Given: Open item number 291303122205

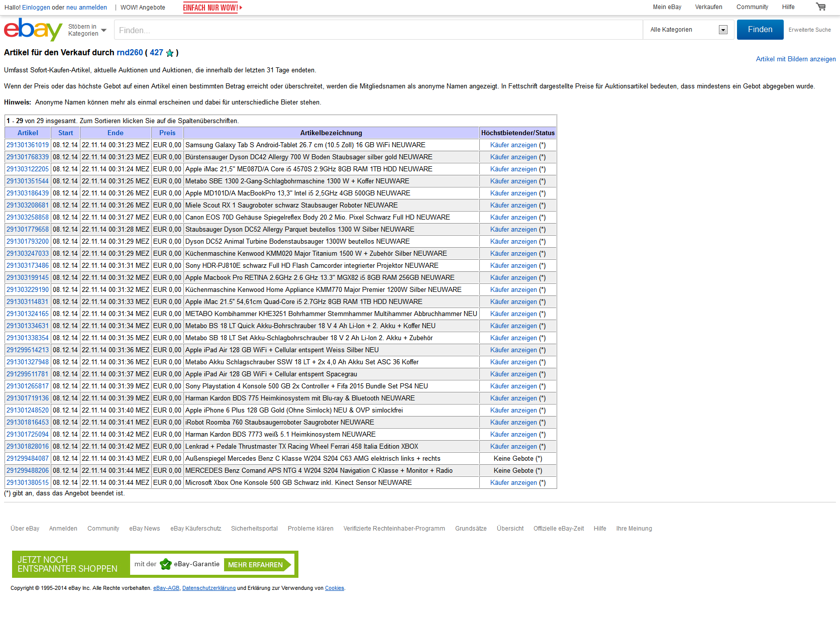Looking at the screenshot, I should [x=28, y=169].
